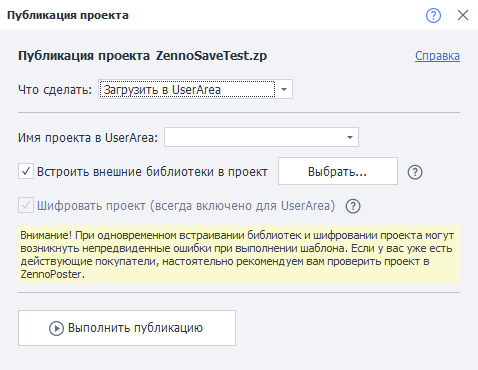Image resolution: width=478 pixels, height=370 pixels.
Task: Click the yellow Внимание warning text
Action: [239, 254]
